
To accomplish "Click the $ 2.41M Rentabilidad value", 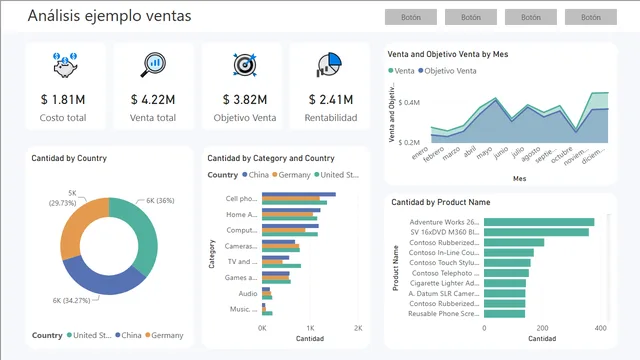I will pyautogui.click(x=331, y=99).
